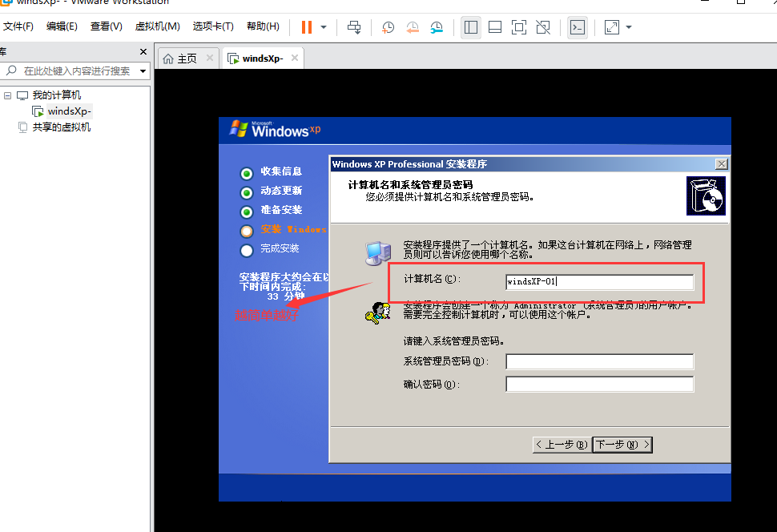Select the windsXp- VM in library
This screenshot has height=532, width=777.
(70, 111)
